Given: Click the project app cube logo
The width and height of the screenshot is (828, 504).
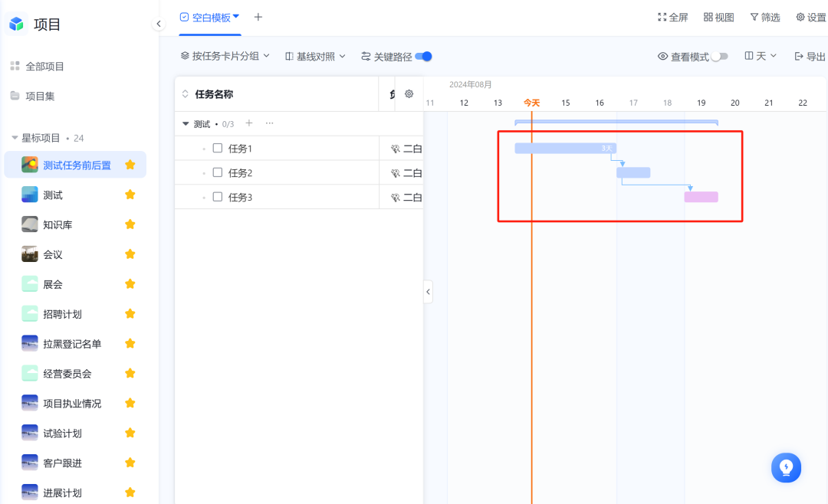Looking at the screenshot, I should (16, 24).
